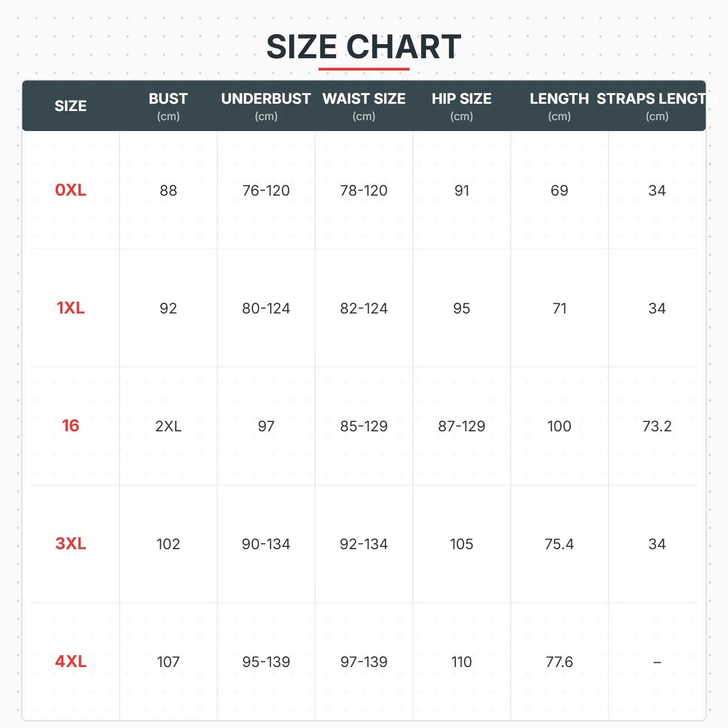Click the WAIST SIZE column header
Viewport: 728px width, 728px height.
click(x=364, y=106)
